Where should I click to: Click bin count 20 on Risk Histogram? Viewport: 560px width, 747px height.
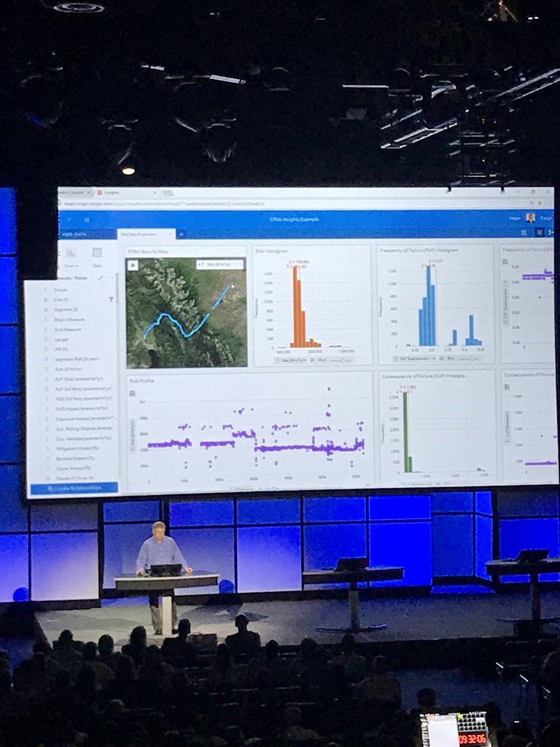click(x=312, y=360)
